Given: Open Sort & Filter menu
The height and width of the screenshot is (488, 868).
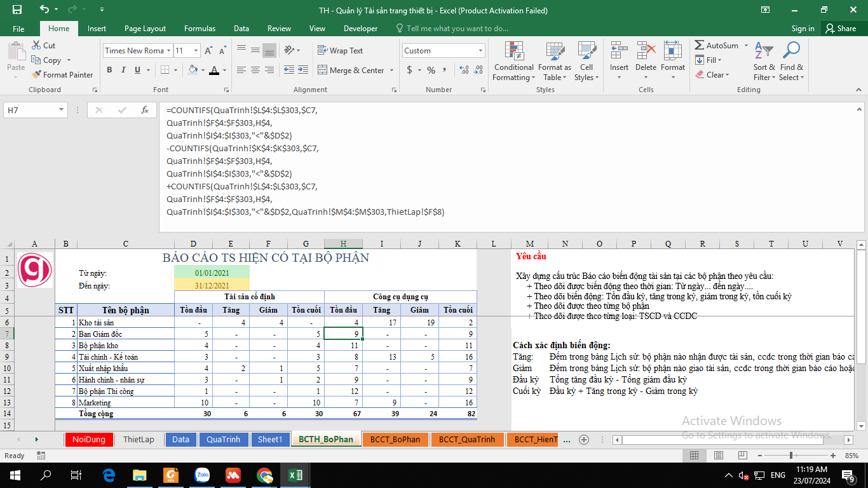Looking at the screenshot, I should tap(764, 62).
